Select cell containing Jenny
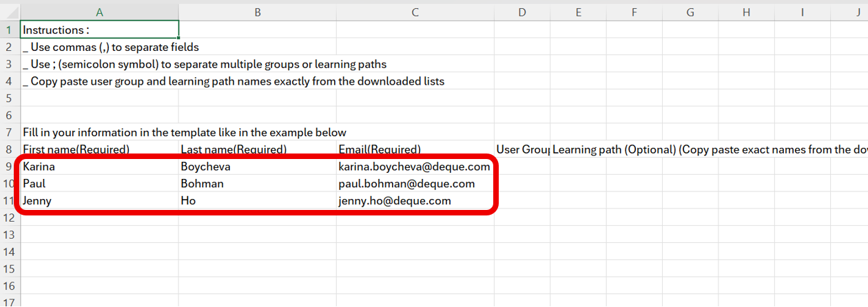This screenshot has width=868, height=307. (x=100, y=201)
